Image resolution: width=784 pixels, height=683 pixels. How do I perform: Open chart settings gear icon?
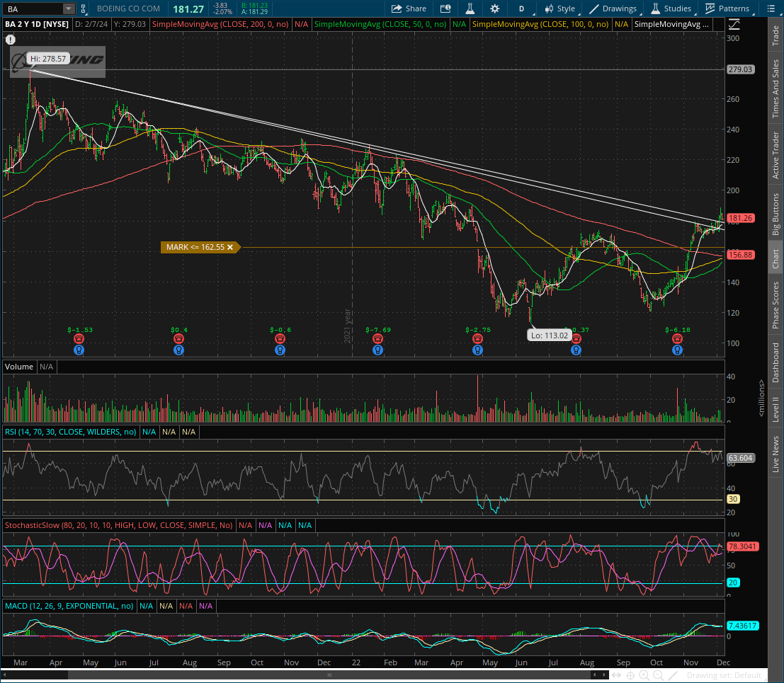tap(494, 8)
